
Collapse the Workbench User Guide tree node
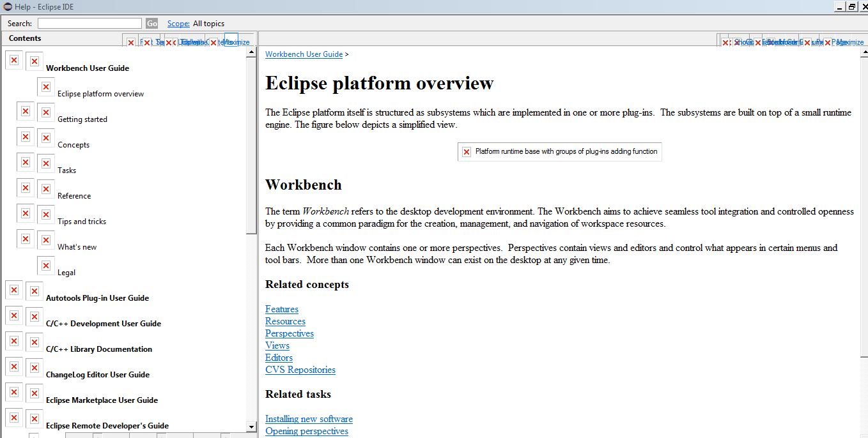tap(14, 60)
